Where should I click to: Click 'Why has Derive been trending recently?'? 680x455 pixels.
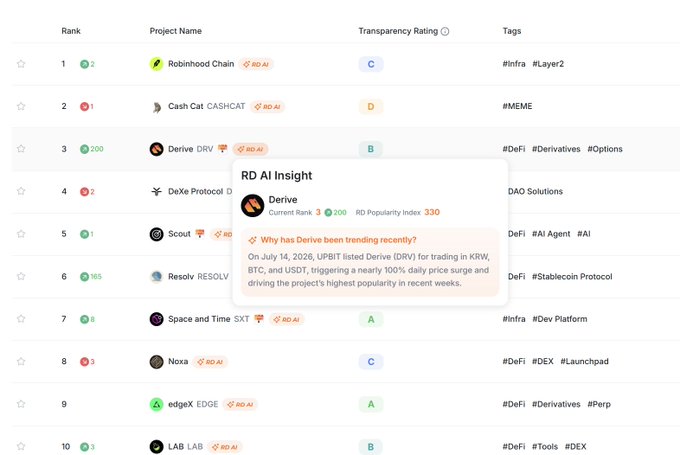(338, 240)
